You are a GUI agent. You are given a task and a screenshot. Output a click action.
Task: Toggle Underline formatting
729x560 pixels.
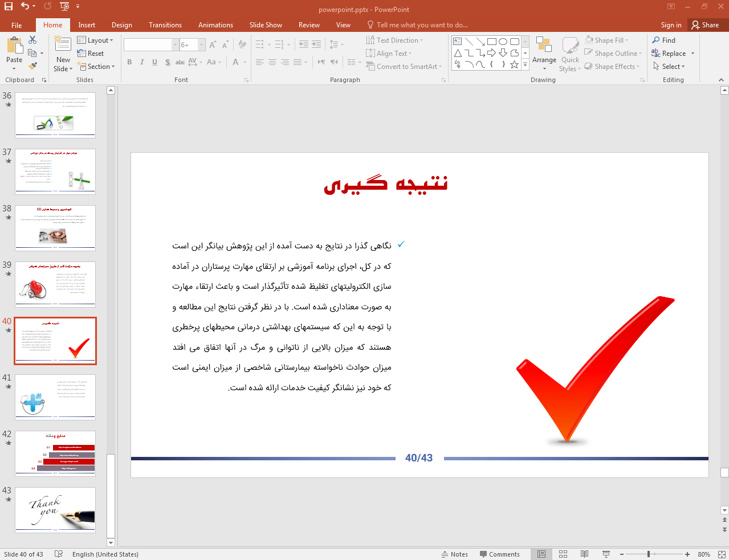point(154,62)
